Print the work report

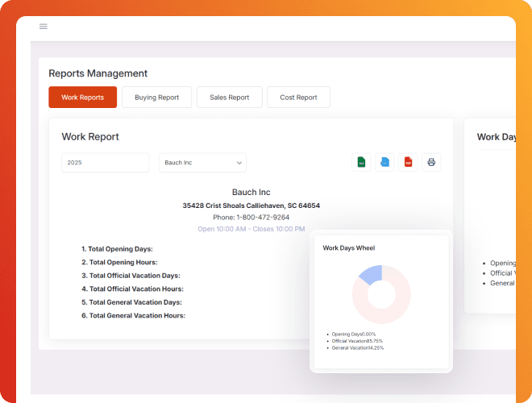431,162
